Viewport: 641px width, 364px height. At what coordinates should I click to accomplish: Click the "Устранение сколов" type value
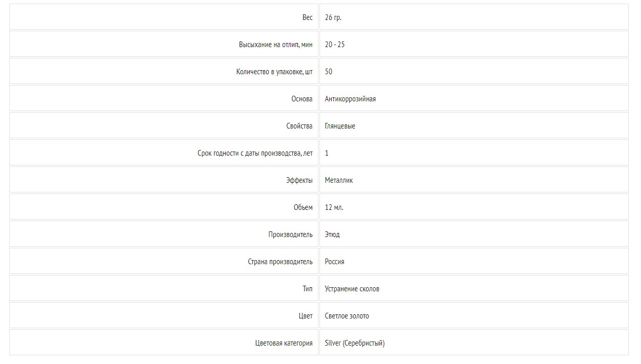click(x=352, y=289)
